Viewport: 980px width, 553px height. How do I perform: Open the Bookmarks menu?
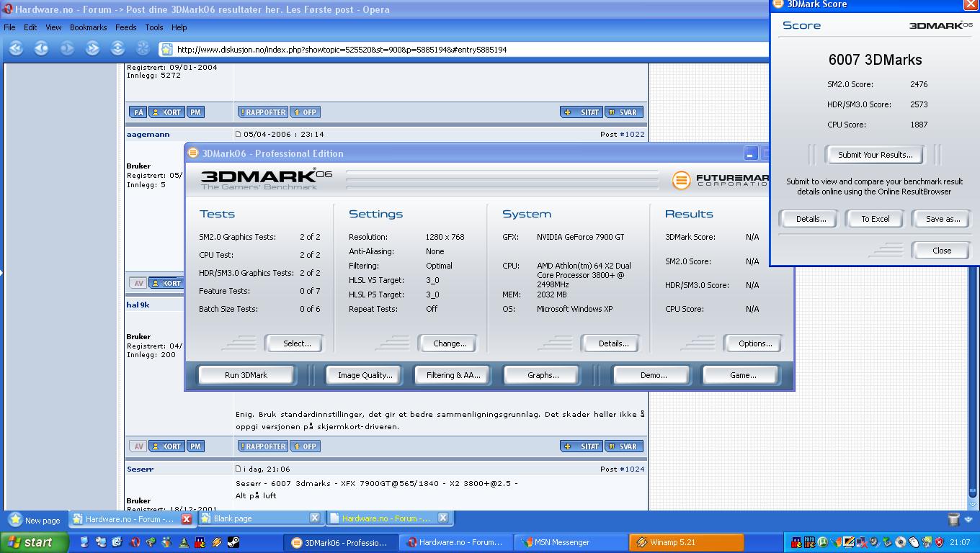88,27
